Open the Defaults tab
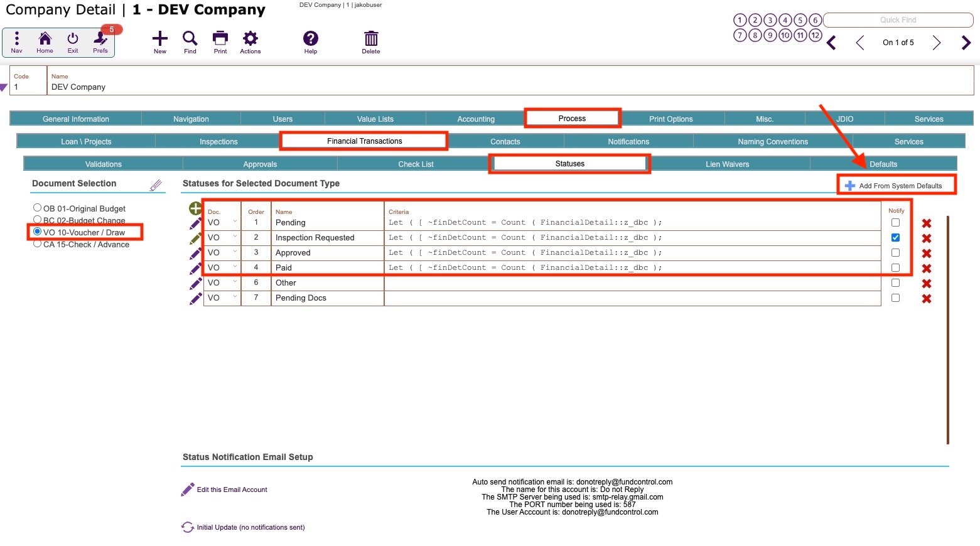980x546 pixels. point(883,164)
